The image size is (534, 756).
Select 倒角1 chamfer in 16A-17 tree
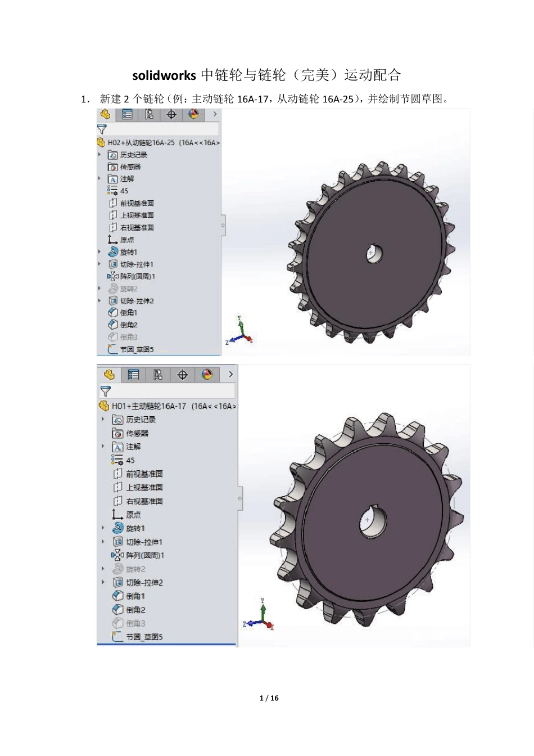(129, 596)
